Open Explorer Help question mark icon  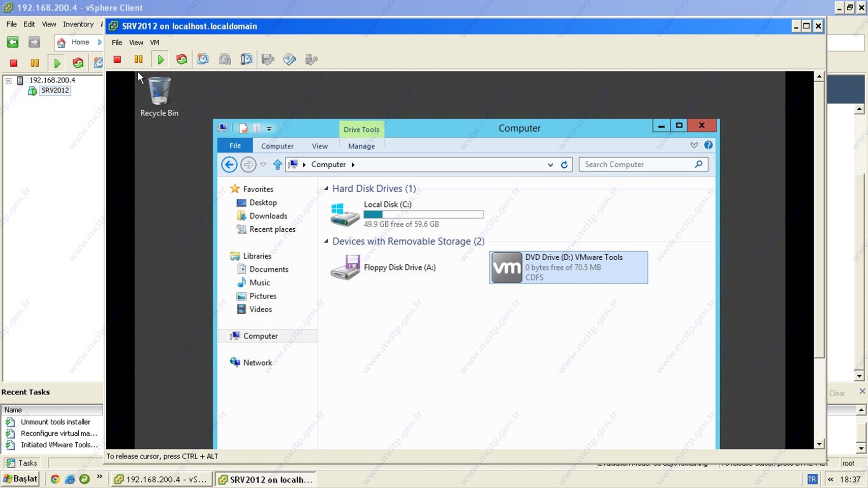point(708,145)
